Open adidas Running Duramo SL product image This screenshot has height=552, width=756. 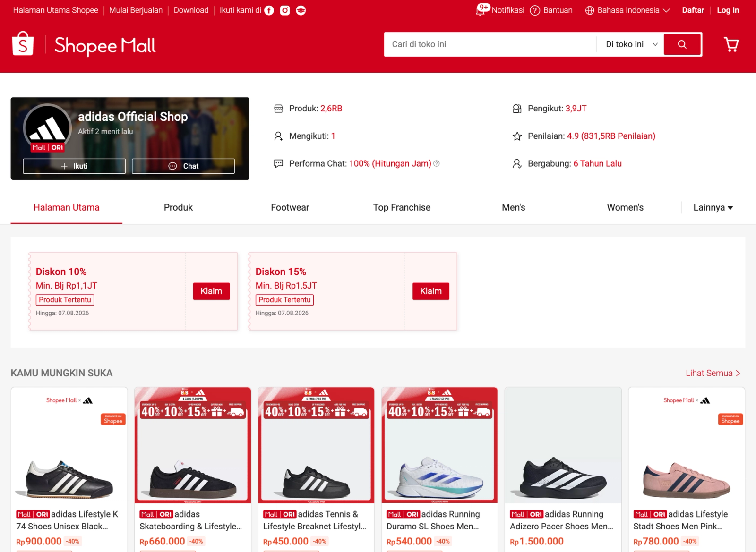point(439,445)
